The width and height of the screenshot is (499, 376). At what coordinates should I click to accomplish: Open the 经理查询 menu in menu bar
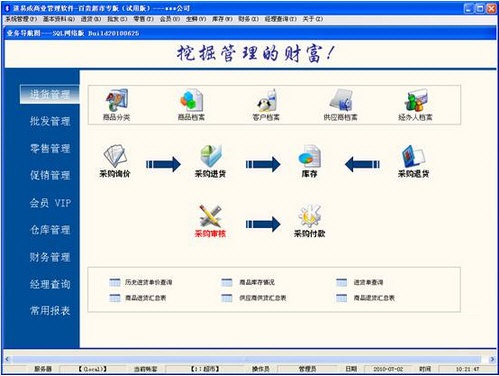click(281, 19)
